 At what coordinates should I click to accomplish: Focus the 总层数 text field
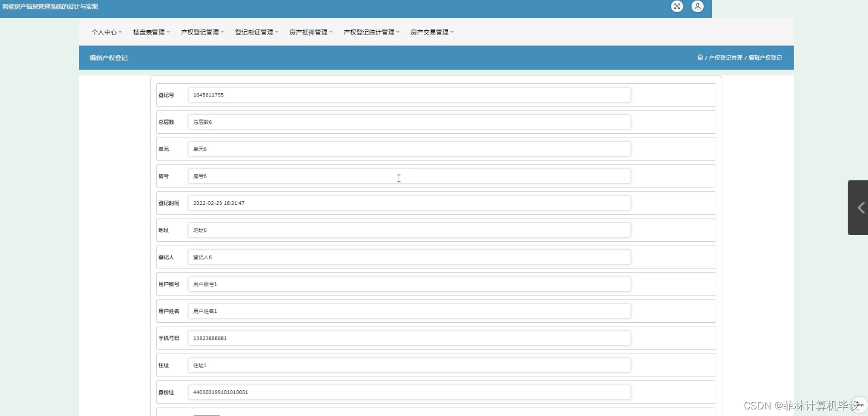click(x=410, y=122)
